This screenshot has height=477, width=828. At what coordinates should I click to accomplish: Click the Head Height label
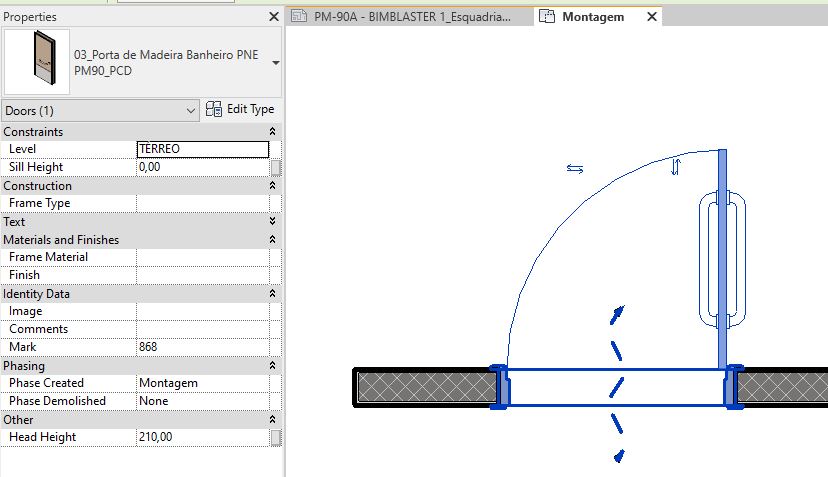click(42, 437)
